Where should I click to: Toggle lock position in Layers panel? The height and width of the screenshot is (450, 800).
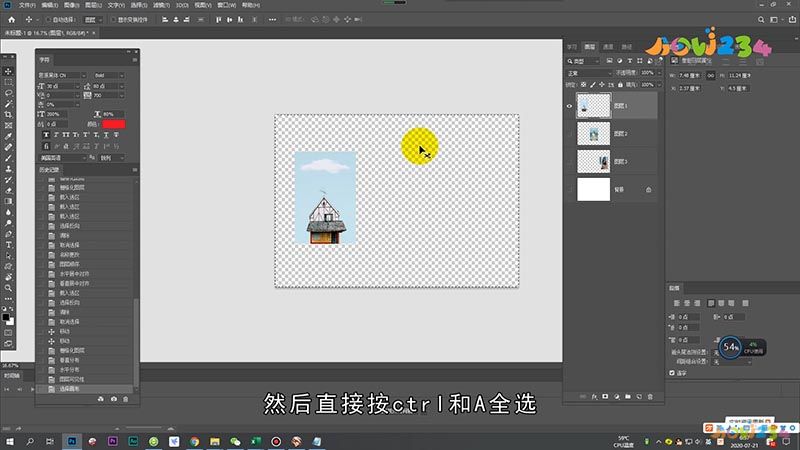[x=602, y=84]
